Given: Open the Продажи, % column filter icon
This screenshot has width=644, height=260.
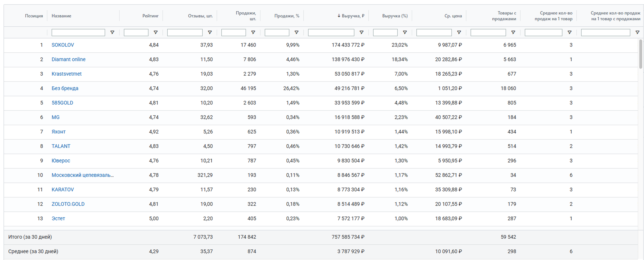Looking at the screenshot, I should (x=297, y=32).
